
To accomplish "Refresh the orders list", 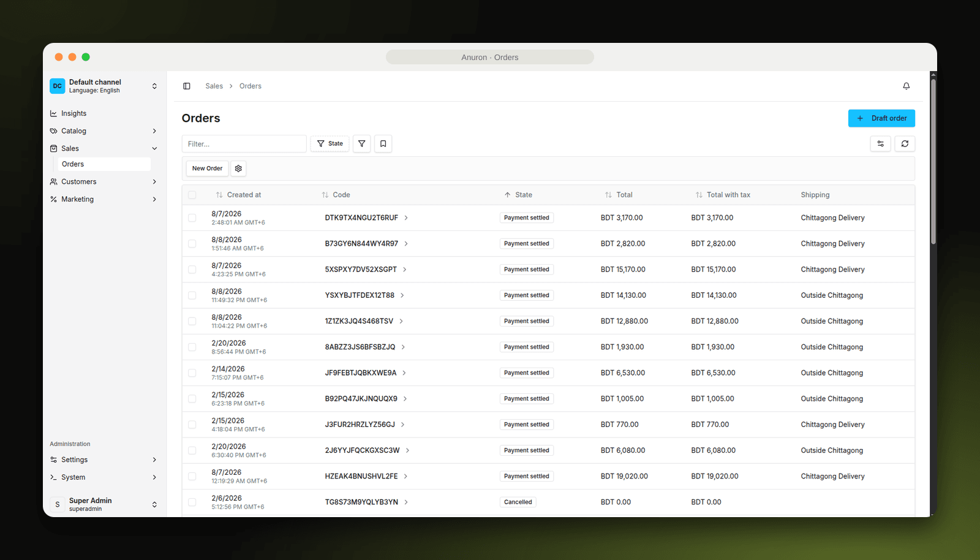I will [x=905, y=143].
